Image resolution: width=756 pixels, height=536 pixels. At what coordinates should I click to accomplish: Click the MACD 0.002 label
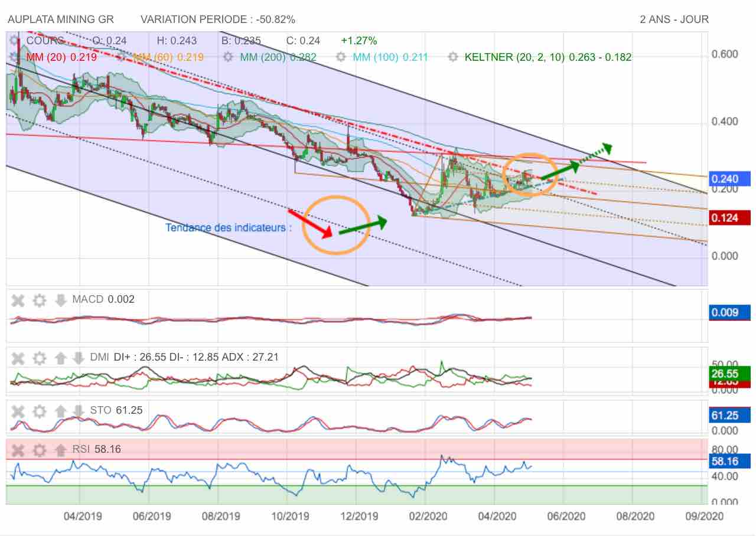click(x=103, y=299)
